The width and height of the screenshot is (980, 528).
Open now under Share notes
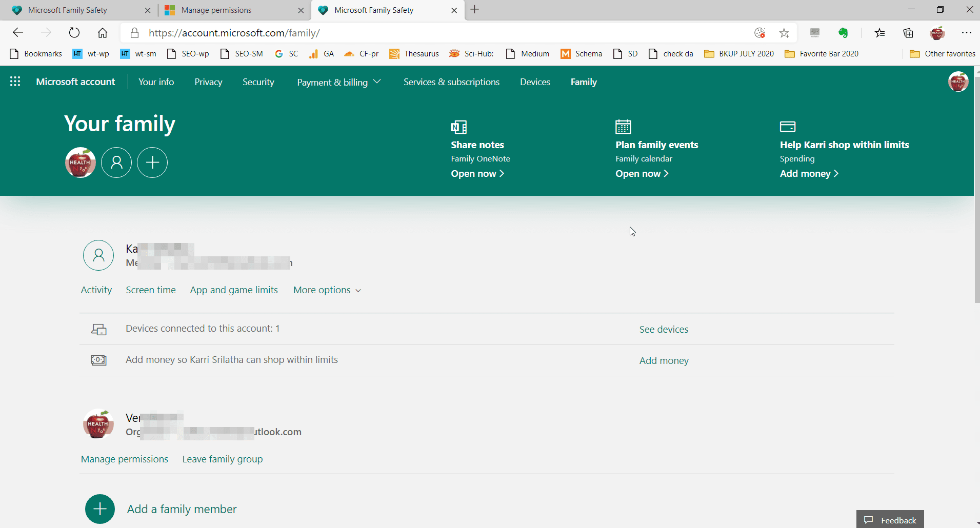pyautogui.click(x=477, y=174)
